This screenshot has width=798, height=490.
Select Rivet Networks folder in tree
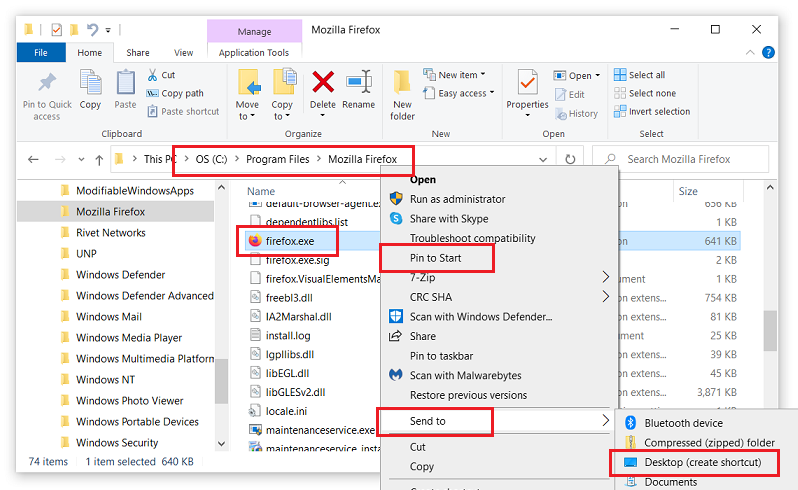tap(110, 233)
